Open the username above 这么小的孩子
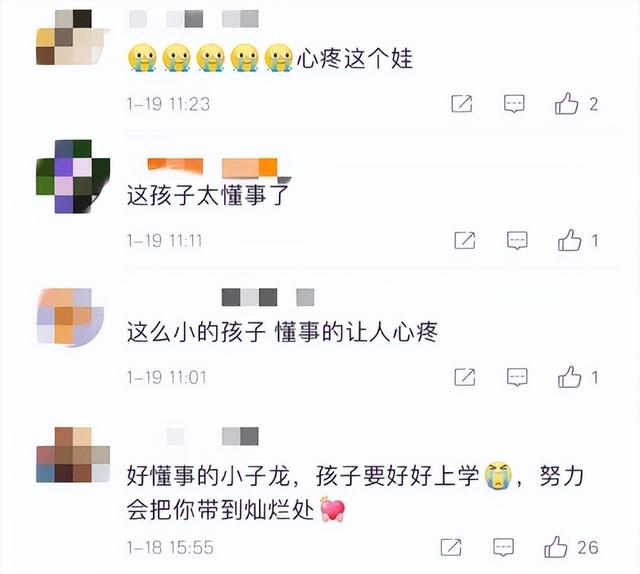640x574 pixels. [x=268, y=297]
